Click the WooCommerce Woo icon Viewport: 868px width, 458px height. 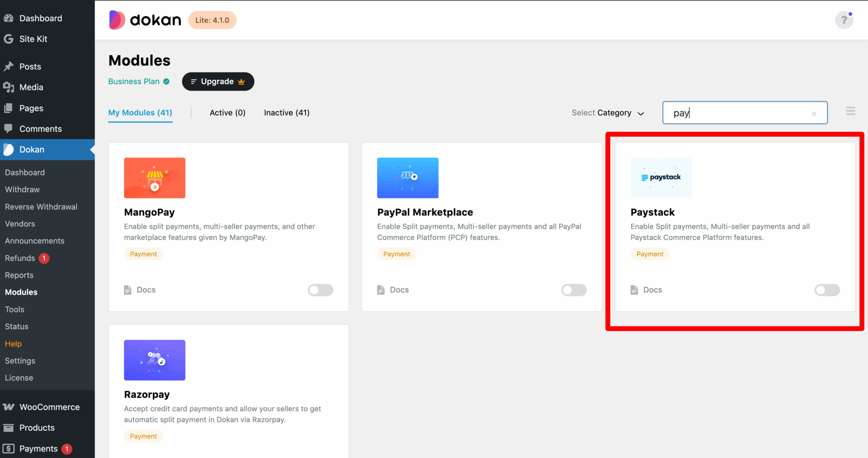pyautogui.click(x=9, y=407)
